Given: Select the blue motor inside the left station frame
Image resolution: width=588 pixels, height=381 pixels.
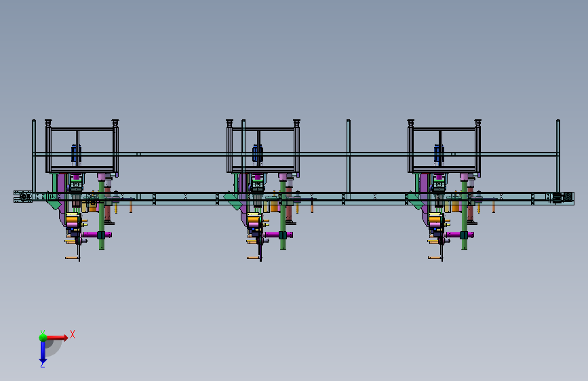Looking at the screenshot, I should [76, 154].
